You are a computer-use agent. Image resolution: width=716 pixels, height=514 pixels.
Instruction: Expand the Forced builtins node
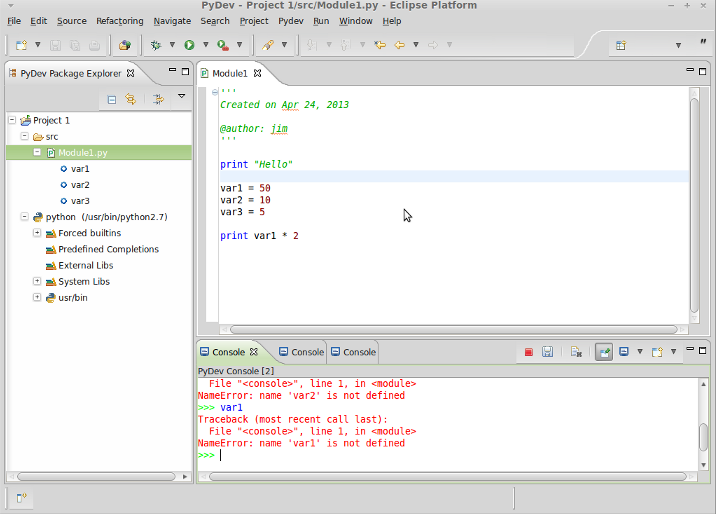pyautogui.click(x=37, y=233)
